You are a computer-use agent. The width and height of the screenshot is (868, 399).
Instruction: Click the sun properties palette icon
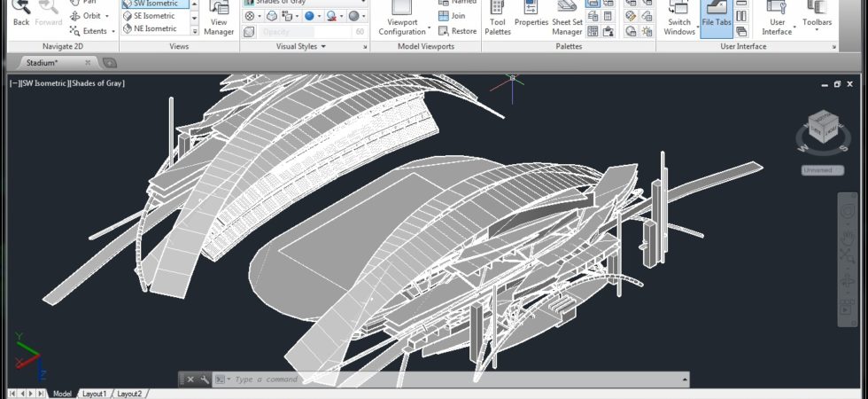tap(647, 32)
